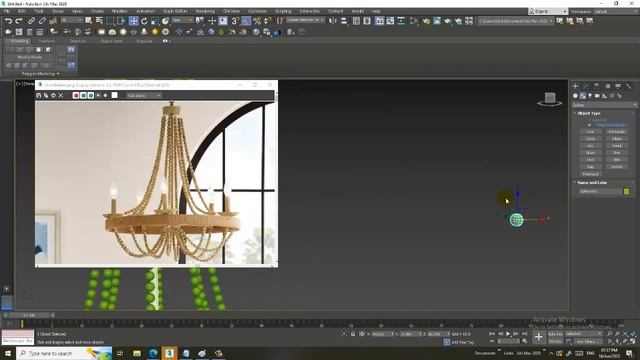Open the Modify panel tab icon
Image resolution: width=640 pixels, height=360 pixels.
(586, 86)
